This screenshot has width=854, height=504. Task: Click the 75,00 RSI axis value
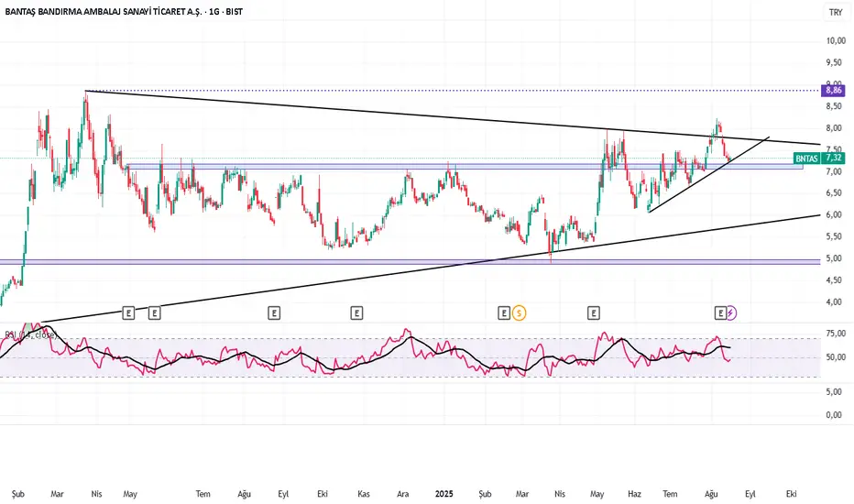click(836, 334)
